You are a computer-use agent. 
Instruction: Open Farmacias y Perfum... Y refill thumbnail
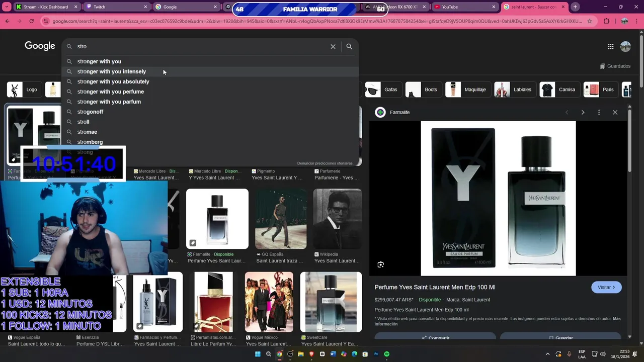tap(157, 302)
